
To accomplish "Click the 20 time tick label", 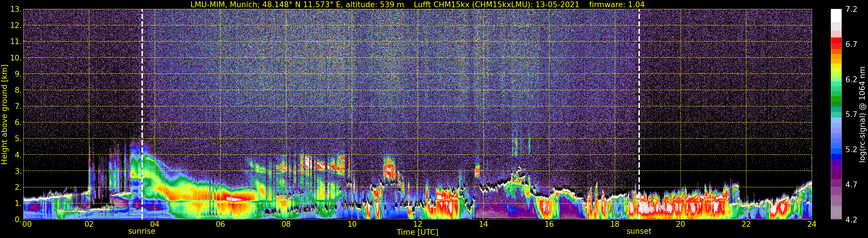I will 680,224.
